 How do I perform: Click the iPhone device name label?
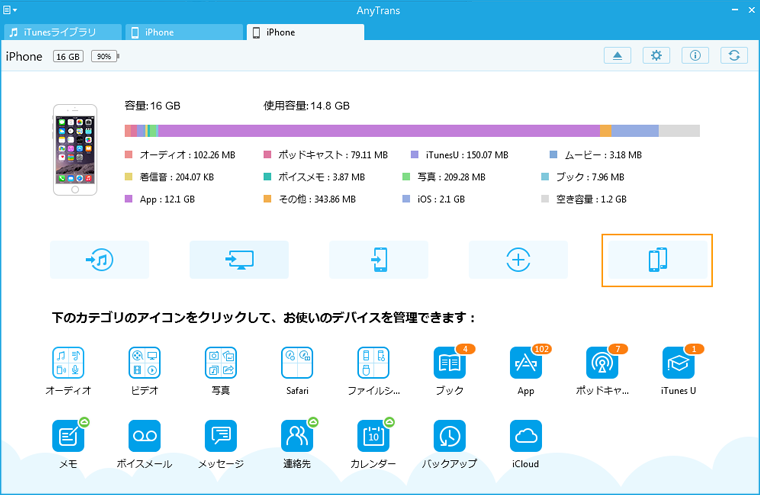(24, 57)
